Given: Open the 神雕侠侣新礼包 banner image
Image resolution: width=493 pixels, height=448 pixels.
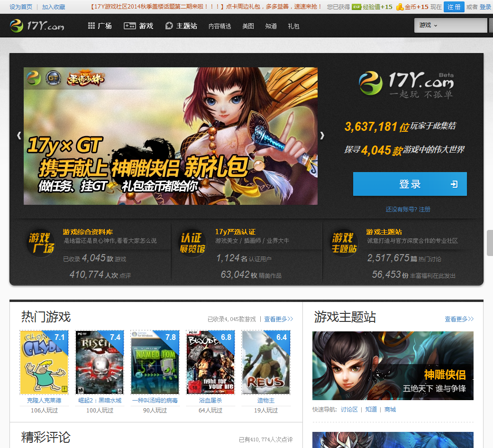Looking at the screenshot, I should tap(170, 136).
